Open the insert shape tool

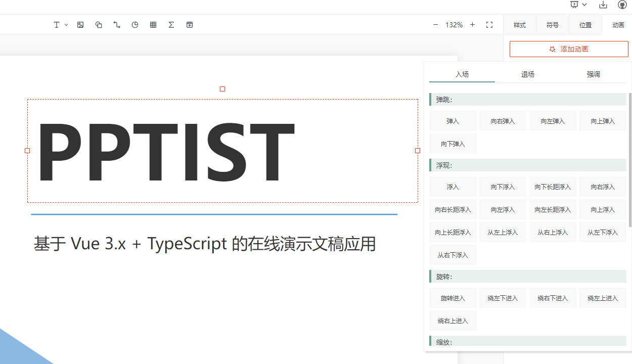[x=99, y=25]
